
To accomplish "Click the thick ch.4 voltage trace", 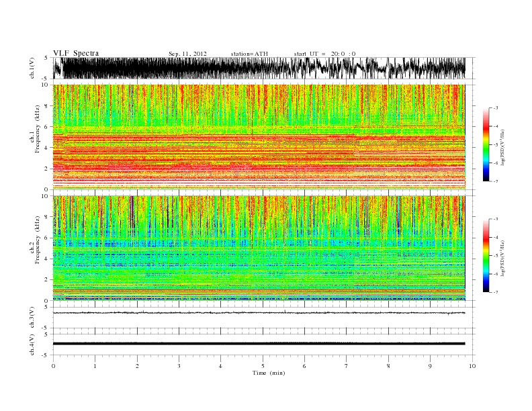I will coord(259,344).
